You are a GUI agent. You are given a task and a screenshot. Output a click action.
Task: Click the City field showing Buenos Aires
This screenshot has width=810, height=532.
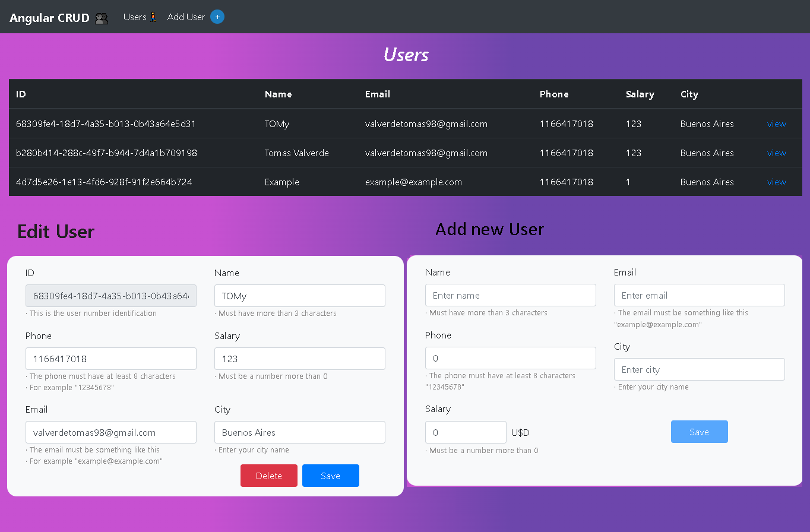click(x=299, y=432)
